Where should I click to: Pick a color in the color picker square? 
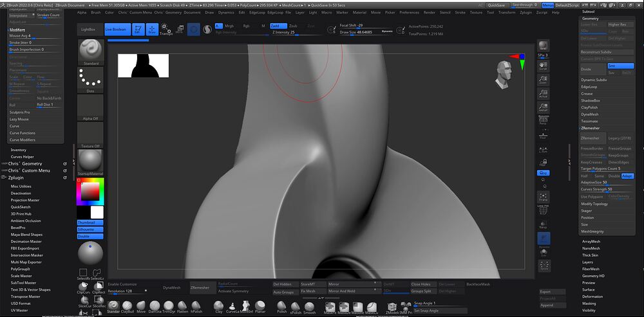point(90,191)
